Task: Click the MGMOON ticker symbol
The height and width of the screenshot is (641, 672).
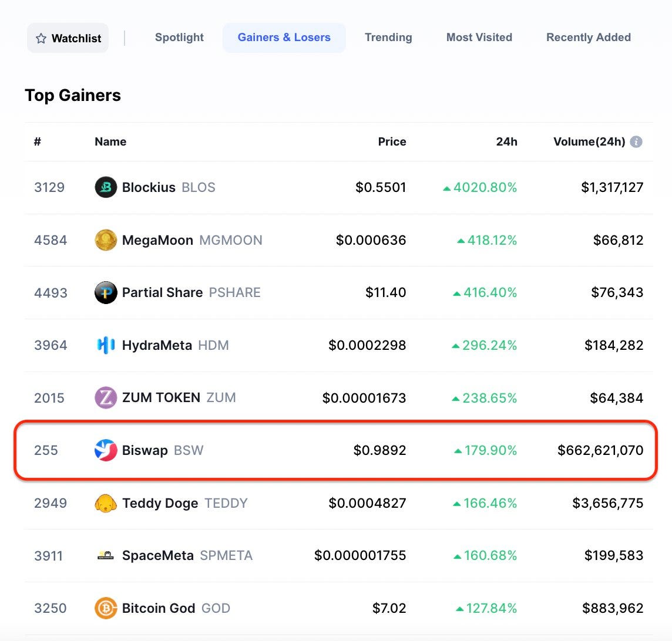Action: click(231, 239)
